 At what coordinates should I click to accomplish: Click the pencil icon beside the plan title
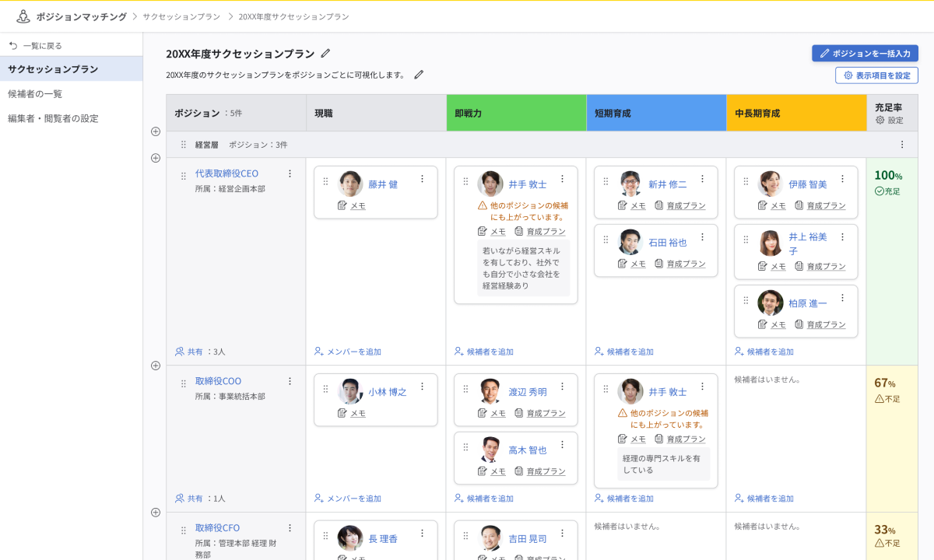coord(325,54)
